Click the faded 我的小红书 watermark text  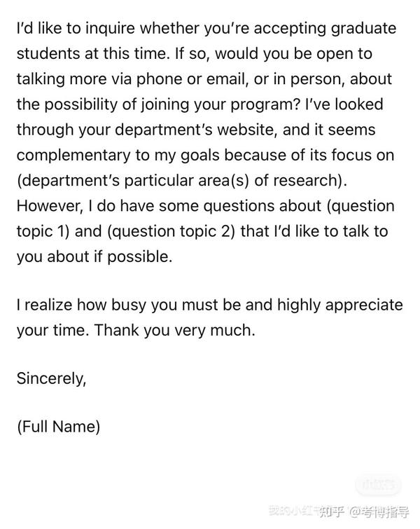pos(293,511)
